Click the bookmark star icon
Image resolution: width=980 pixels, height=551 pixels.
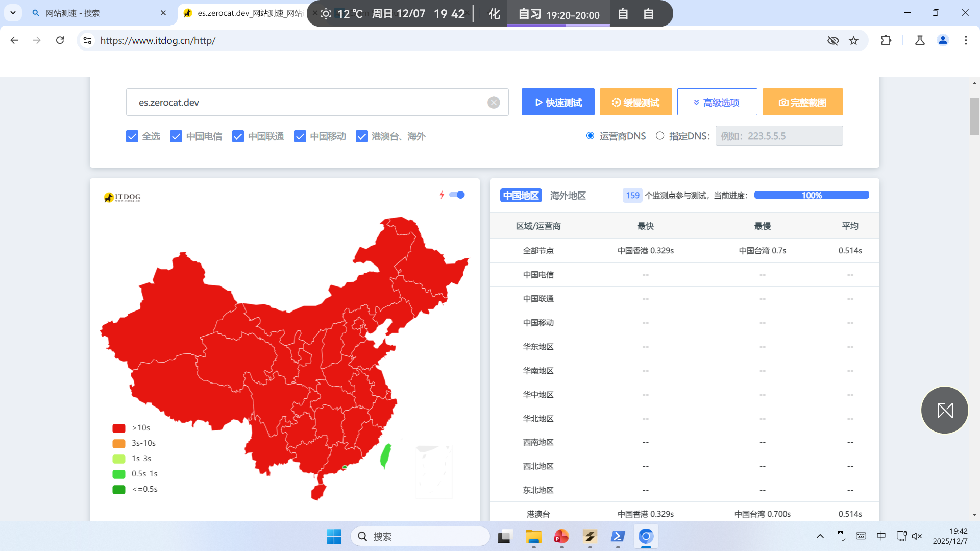click(x=853, y=40)
